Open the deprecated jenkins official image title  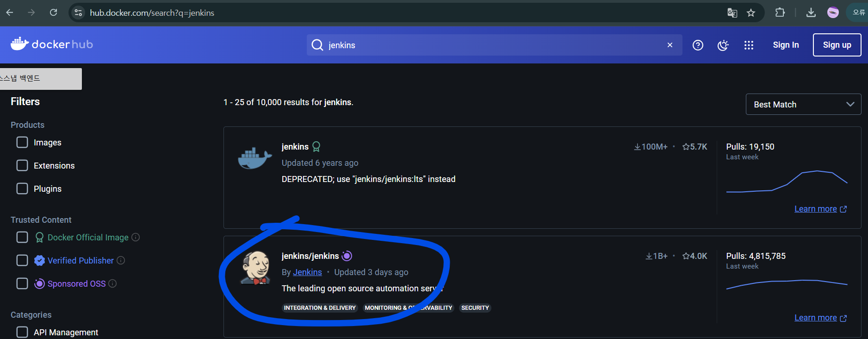[x=295, y=147]
